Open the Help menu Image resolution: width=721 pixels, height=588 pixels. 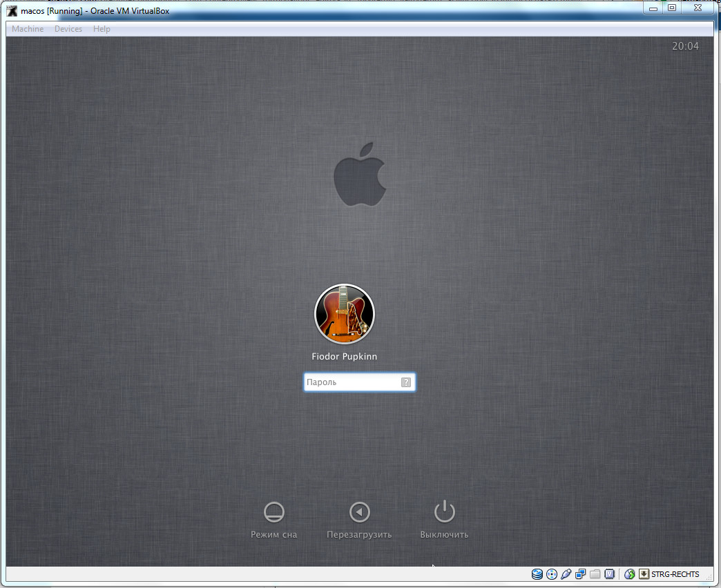pyautogui.click(x=102, y=29)
